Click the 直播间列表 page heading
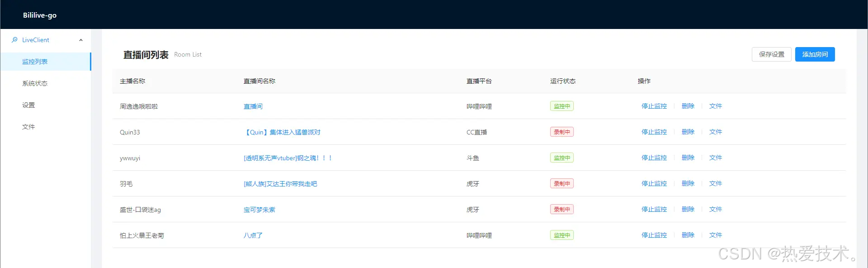868x268 pixels. [x=146, y=55]
